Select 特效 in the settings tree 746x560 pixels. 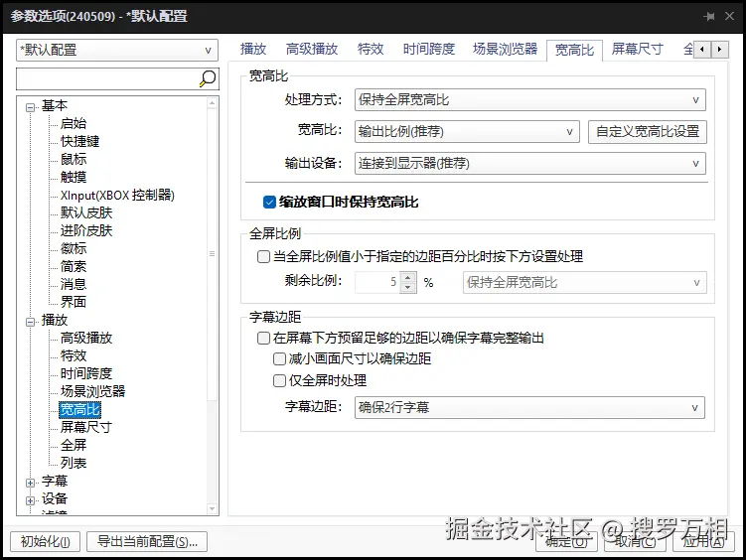74,355
